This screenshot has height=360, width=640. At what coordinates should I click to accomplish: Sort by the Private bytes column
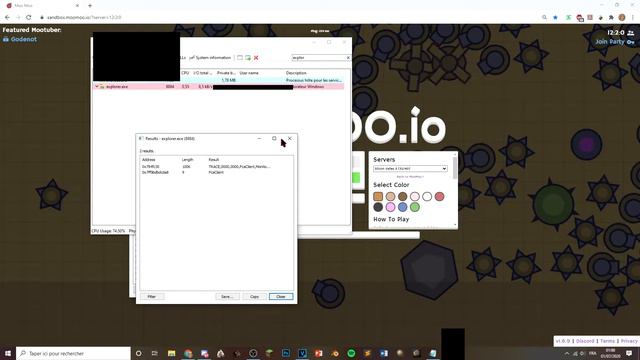click(226, 73)
